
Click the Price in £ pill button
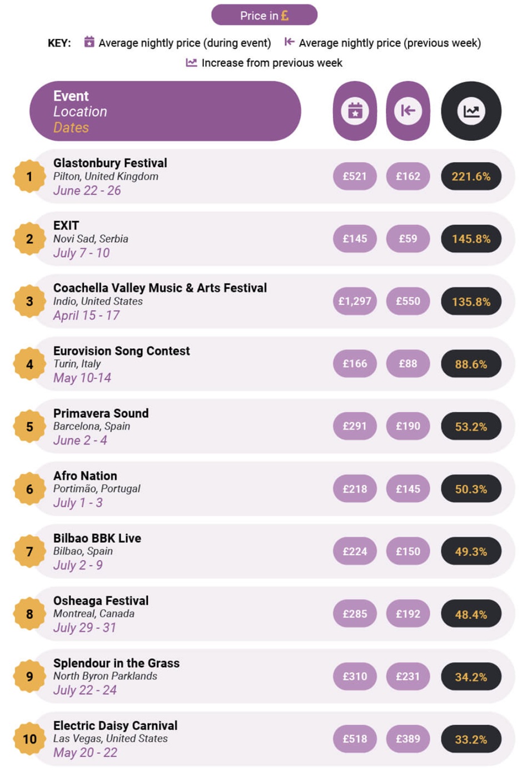[x=264, y=15]
